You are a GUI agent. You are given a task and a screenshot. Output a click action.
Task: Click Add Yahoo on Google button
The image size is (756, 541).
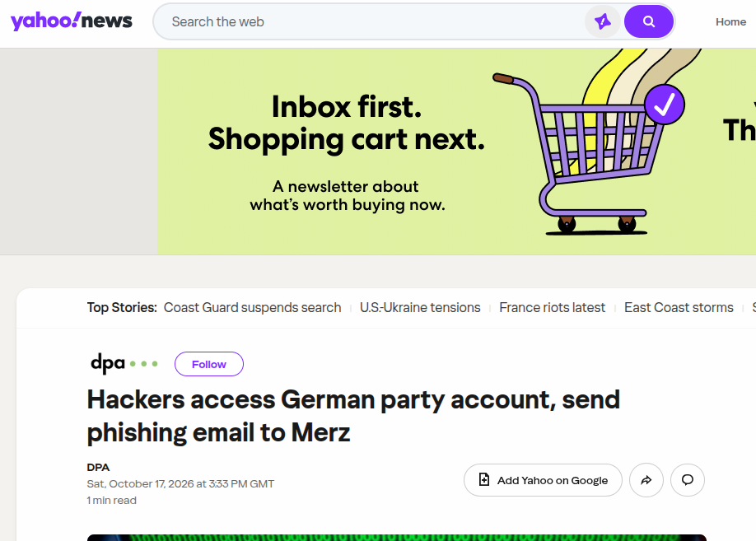pos(543,480)
